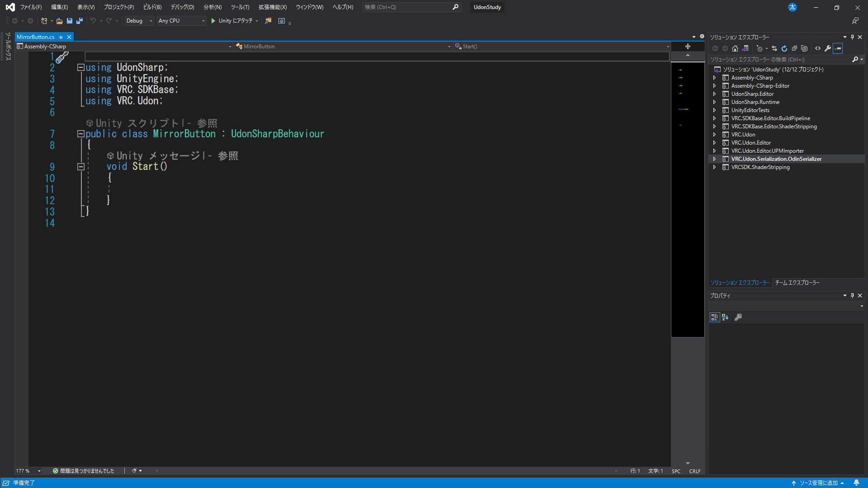Click the Solution Explorer home icon
The image size is (868, 488).
pos(735,48)
